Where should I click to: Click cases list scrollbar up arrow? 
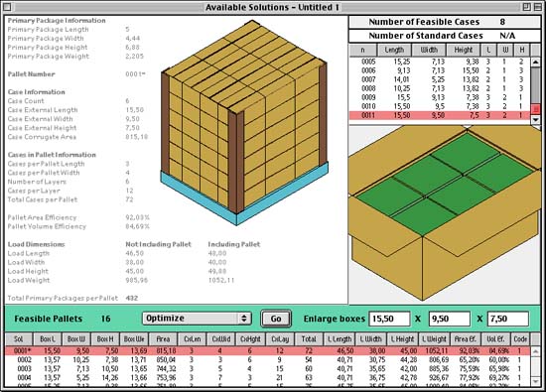point(535,63)
